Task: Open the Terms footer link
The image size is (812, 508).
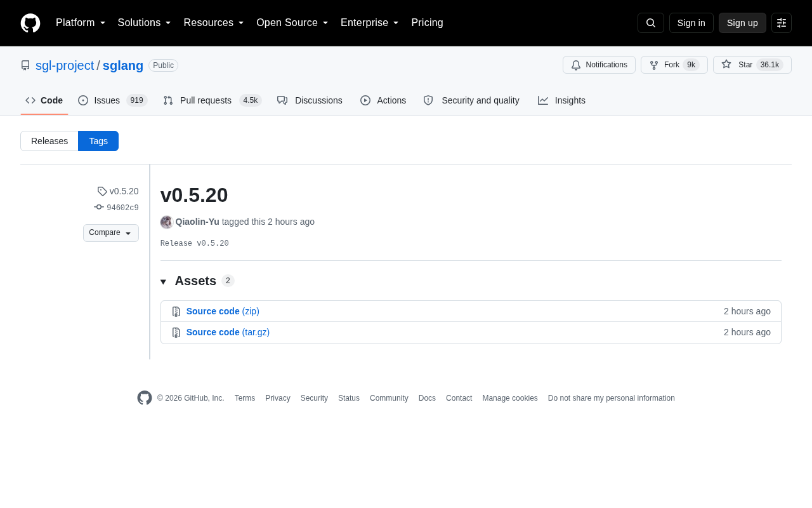Action: pyautogui.click(x=245, y=398)
